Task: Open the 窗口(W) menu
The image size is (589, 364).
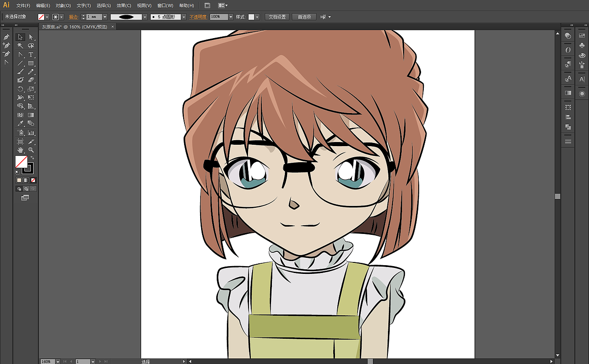Action: 165,6
